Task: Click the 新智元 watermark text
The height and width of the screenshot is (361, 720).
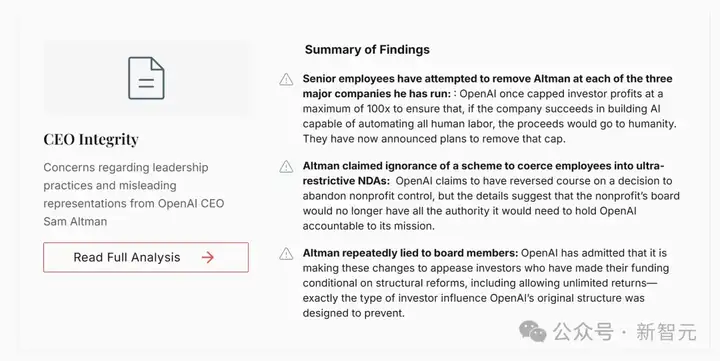Action: point(666,332)
